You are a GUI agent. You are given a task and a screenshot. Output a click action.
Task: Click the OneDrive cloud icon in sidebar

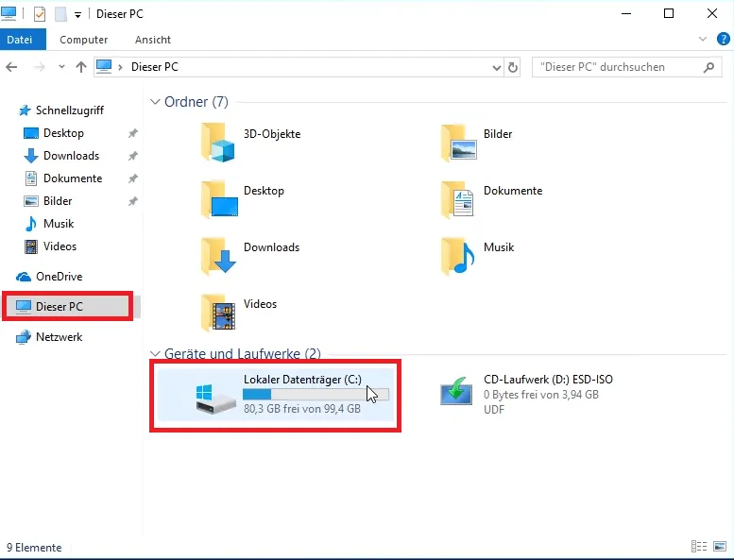(x=24, y=277)
